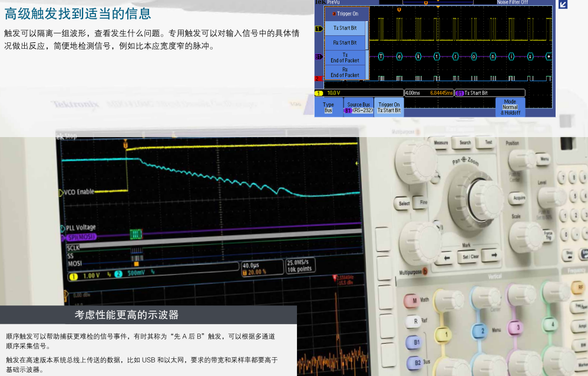588x376 pixels.
Task: Click the purple B1 bus marker in inset
Action: click(318, 57)
